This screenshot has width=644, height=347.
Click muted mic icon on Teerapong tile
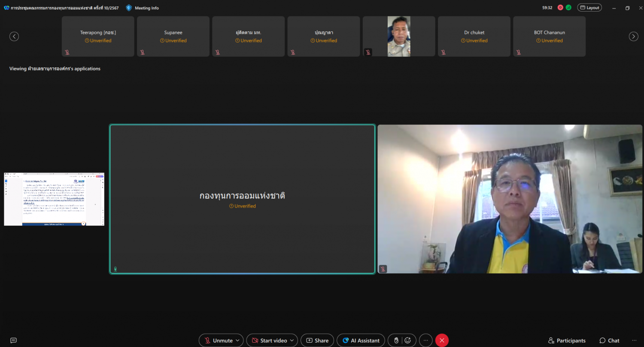pyautogui.click(x=67, y=52)
